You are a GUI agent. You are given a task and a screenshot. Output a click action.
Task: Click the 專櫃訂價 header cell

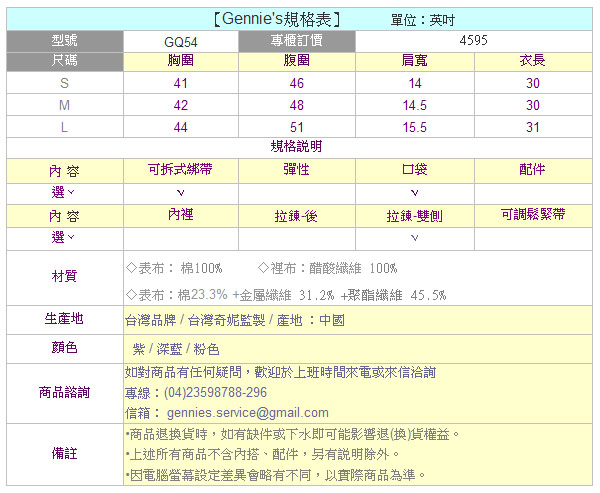click(297, 41)
